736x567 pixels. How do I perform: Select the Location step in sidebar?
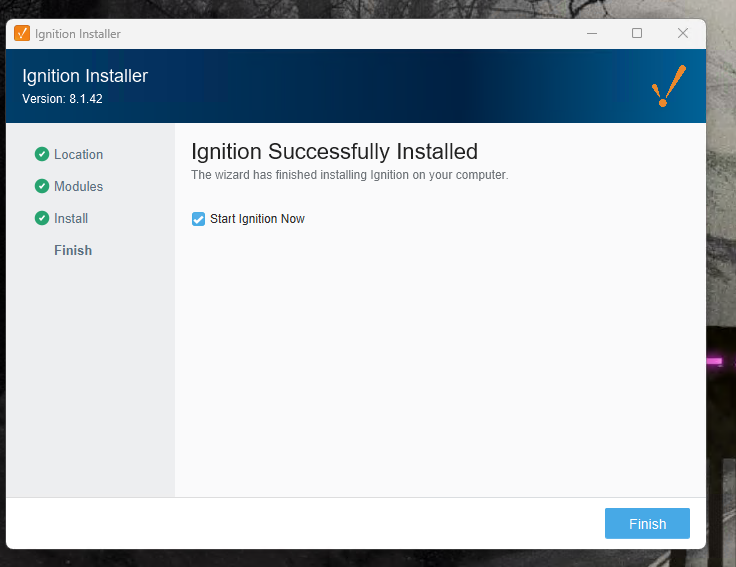click(78, 154)
